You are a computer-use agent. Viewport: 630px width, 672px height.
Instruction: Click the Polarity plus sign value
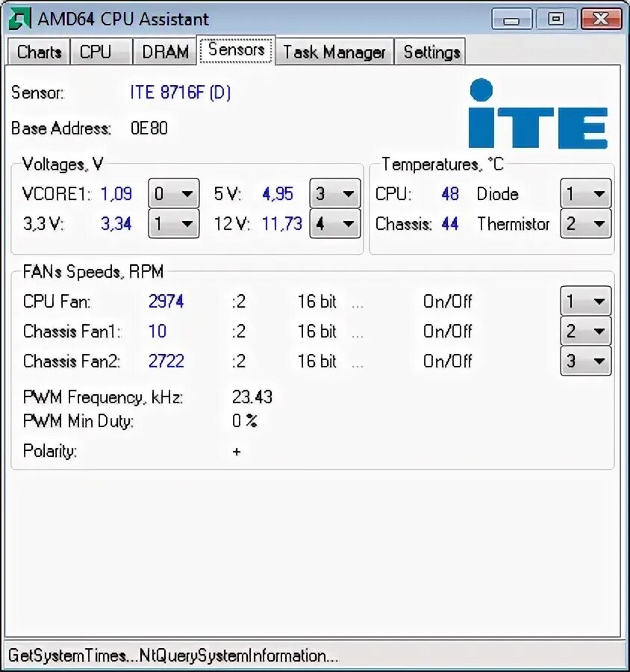[237, 452]
